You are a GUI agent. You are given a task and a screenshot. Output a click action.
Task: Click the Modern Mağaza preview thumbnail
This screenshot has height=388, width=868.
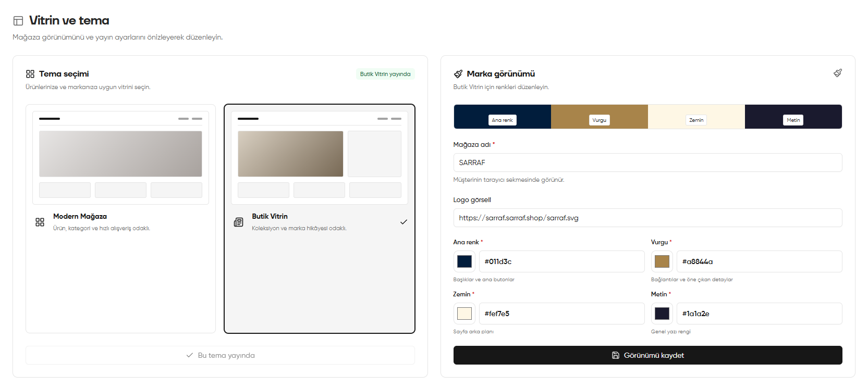120,157
